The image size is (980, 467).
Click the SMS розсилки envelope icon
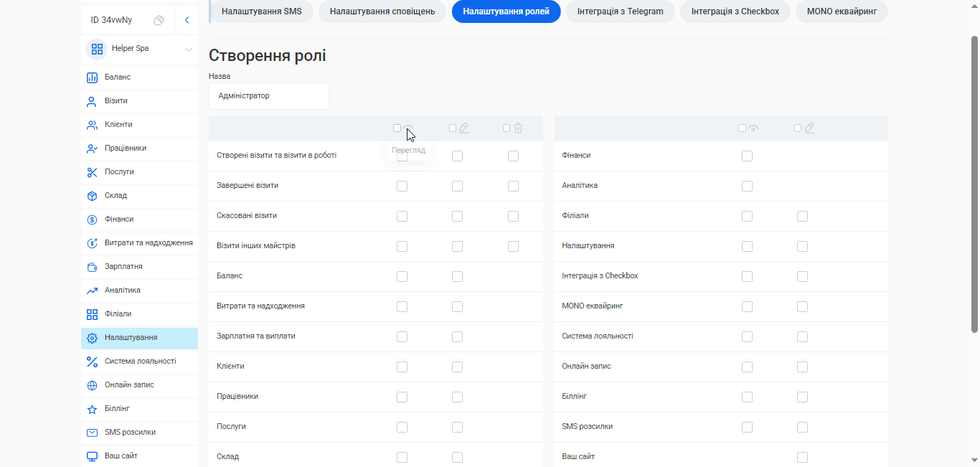click(x=92, y=433)
